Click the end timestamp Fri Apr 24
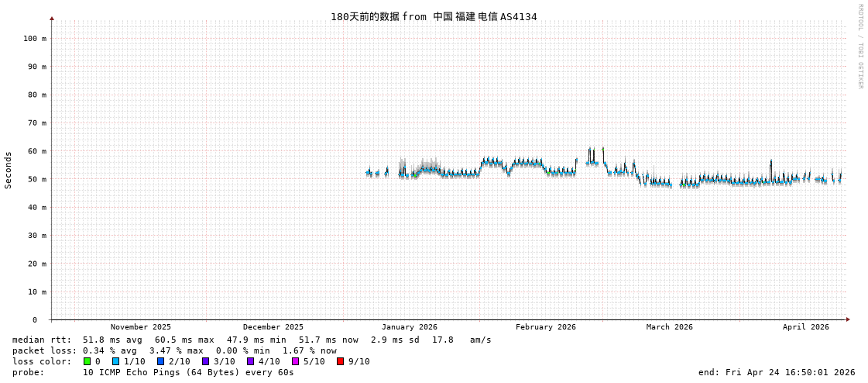Screen dimensions: 868x383 click(777, 372)
